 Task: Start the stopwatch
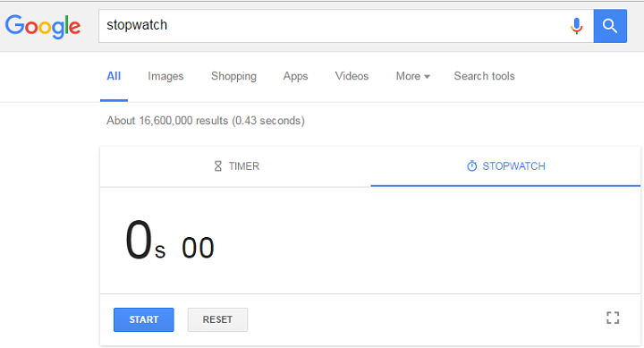tap(144, 319)
